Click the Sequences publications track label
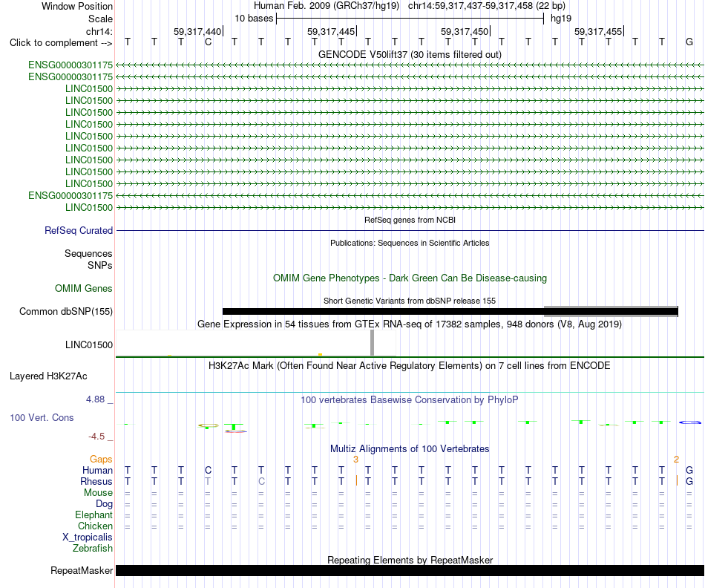The height and width of the screenshot is (588, 705). (x=88, y=253)
